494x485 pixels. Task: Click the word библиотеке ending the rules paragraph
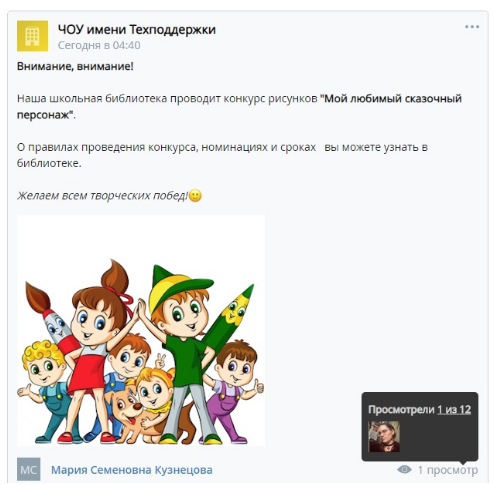[49, 163]
